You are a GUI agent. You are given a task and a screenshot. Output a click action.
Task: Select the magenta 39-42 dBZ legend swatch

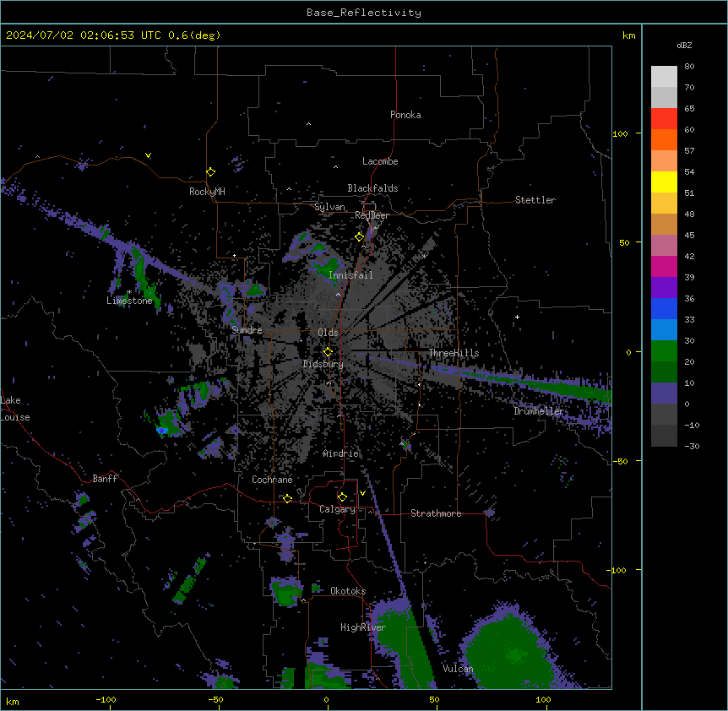(x=664, y=266)
